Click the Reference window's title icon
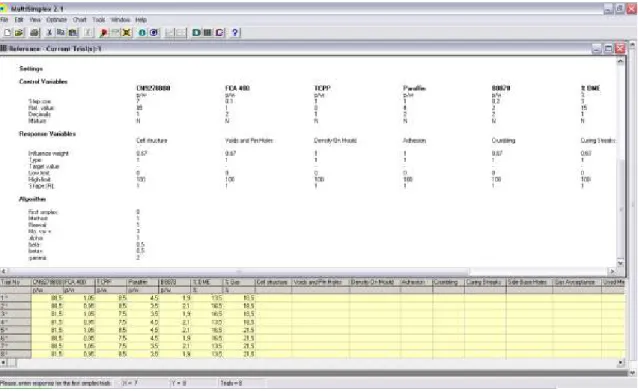Image resolution: width=638 pixels, height=391 pixels. pyautogui.click(x=4, y=48)
